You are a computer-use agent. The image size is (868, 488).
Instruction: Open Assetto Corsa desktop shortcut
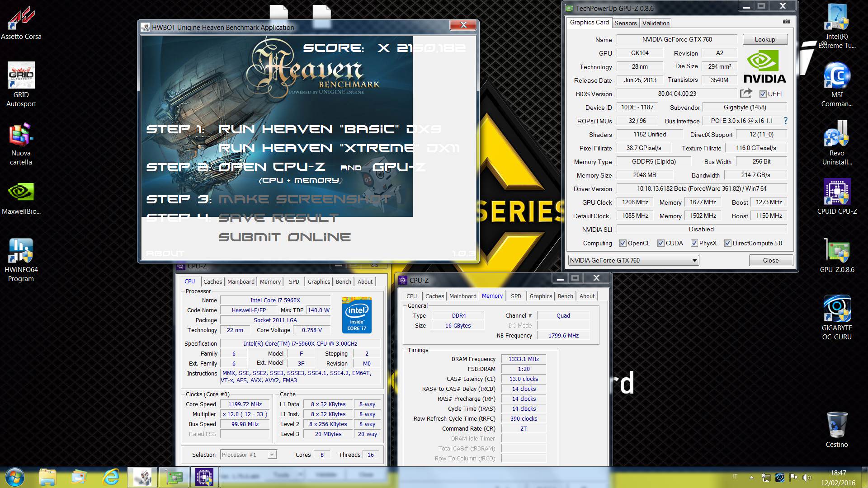pos(21,23)
